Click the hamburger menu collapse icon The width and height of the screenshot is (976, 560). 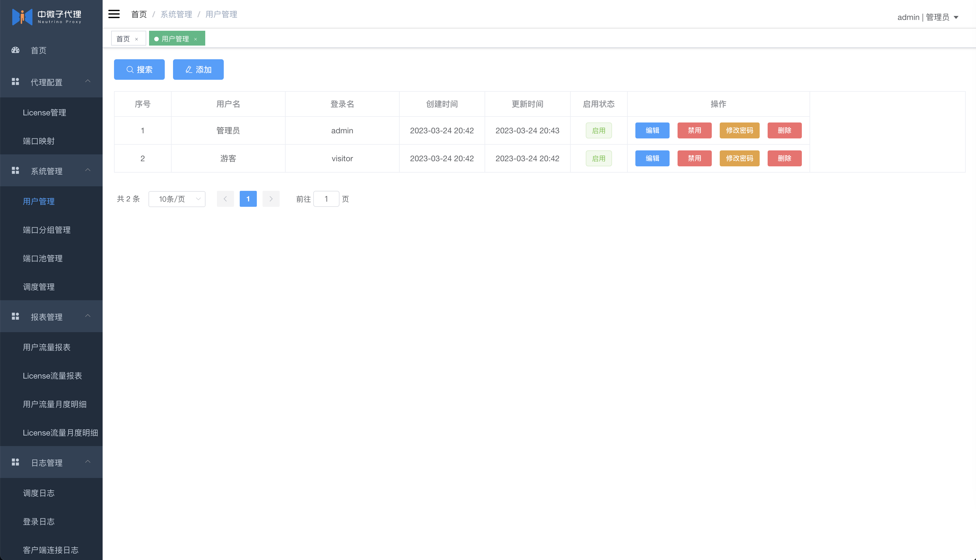114,14
